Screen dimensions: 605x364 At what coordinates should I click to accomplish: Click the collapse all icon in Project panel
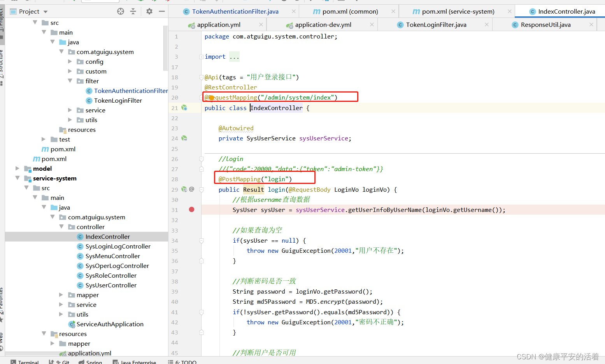tap(133, 11)
